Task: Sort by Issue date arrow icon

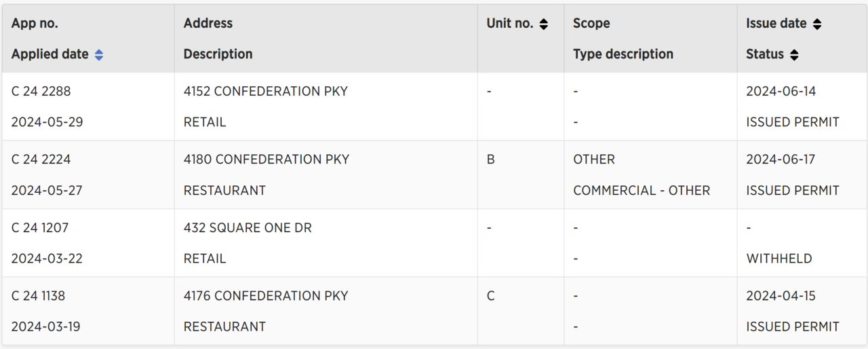Action: (x=816, y=24)
